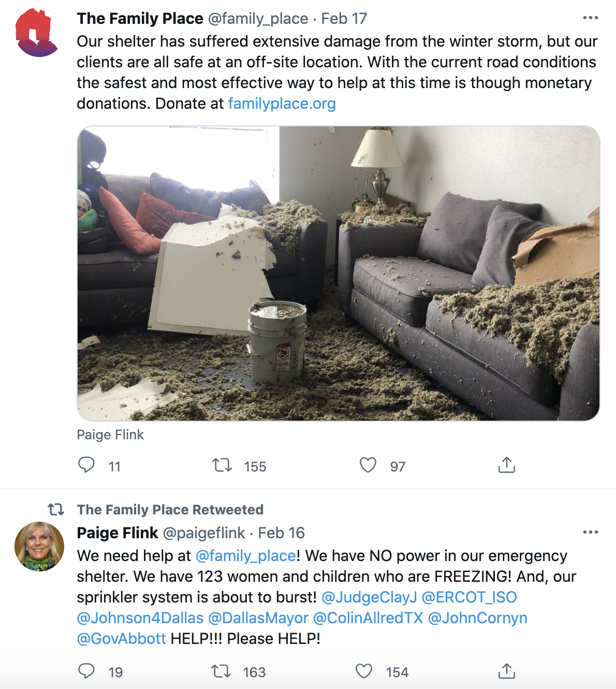View The Family Place profile avatar
The width and height of the screenshot is (616, 689).
coord(39,32)
